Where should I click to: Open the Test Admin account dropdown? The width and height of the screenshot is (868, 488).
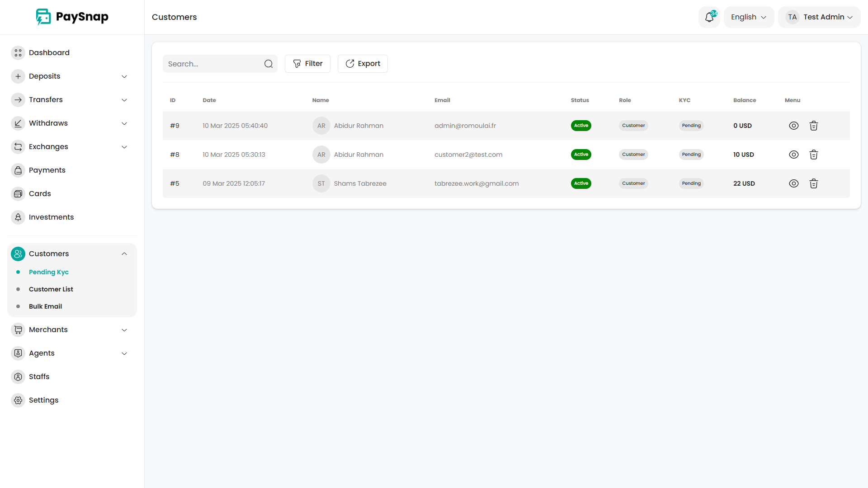(819, 17)
